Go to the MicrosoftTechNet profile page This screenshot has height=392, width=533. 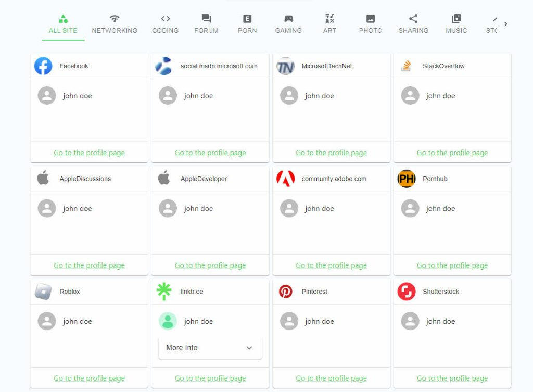(332, 153)
